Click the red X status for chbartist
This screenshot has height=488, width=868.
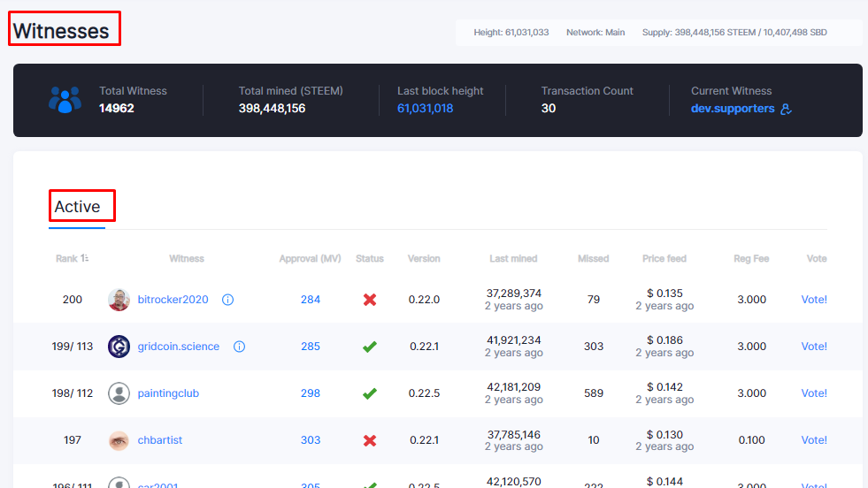point(370,440)
